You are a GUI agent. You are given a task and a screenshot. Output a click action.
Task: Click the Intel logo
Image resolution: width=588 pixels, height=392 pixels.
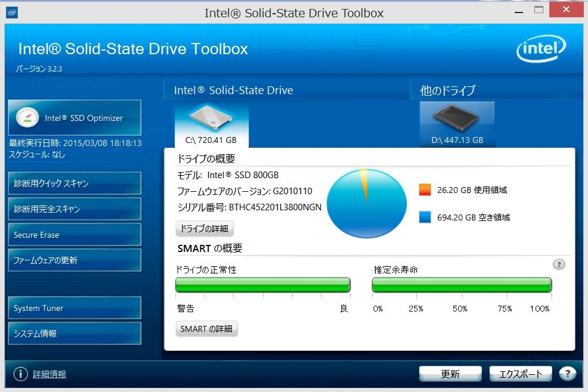(541, 48)
